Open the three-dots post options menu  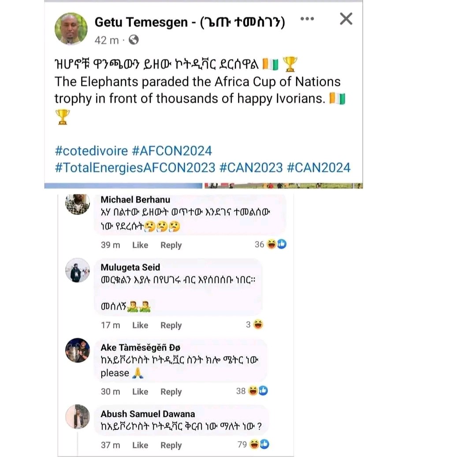(307, 19)
